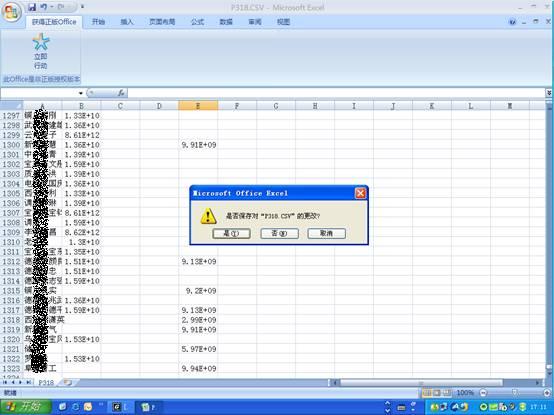
Task: Switch to Page Layout view in status bar
Action: click(x=437, y=393)
